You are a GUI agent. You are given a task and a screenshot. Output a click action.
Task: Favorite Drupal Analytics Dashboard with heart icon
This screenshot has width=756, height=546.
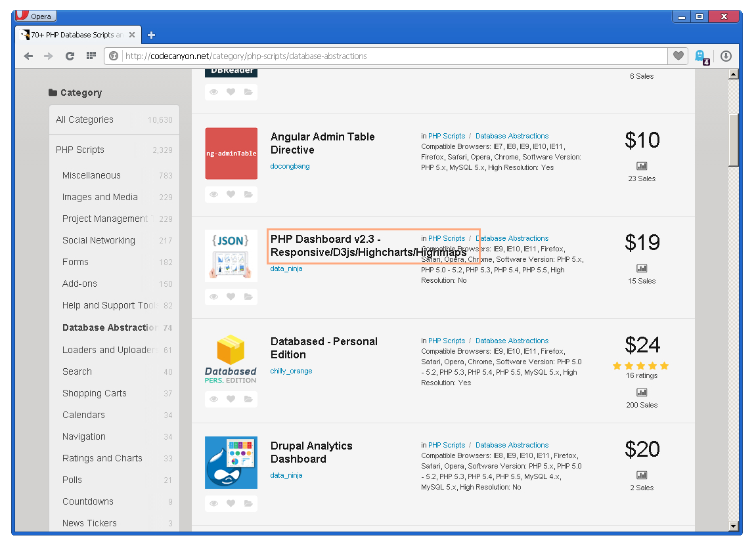point(231,503)
